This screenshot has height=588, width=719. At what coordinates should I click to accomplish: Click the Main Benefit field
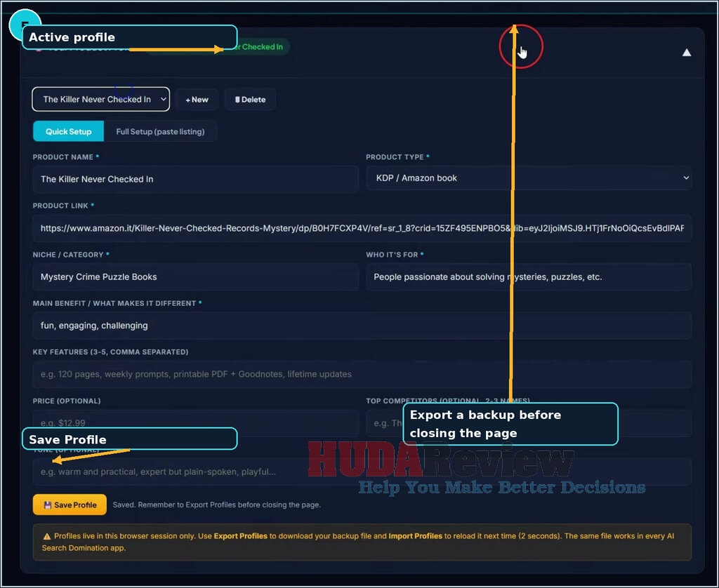pos(362,326)
